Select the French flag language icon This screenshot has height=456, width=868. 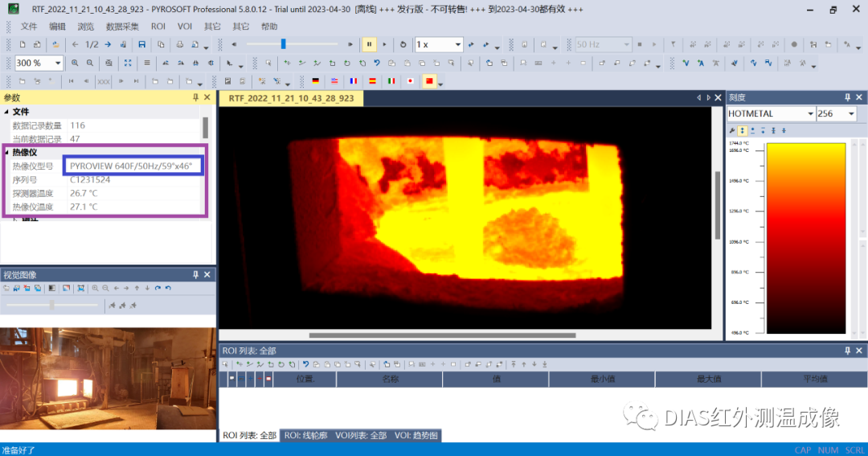(353, 81)
